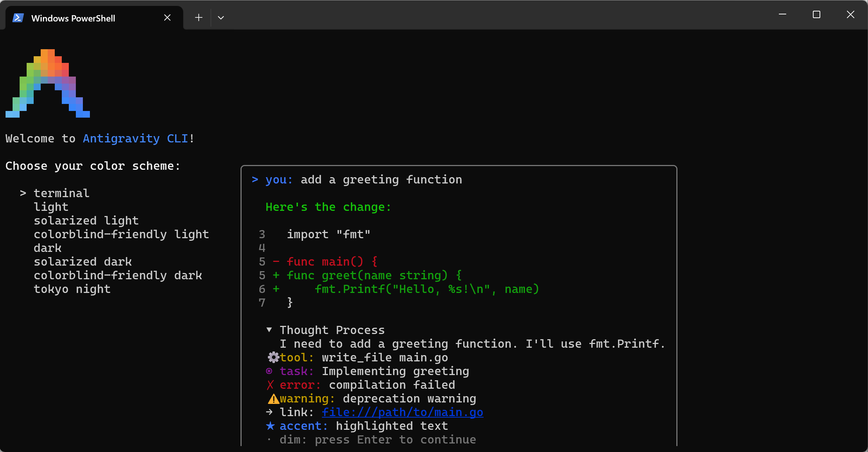This screenshot has width=868, height=452.
Task: Select the tokyo night color scheme
Action: pyautogui.click(x=72, y=289)
